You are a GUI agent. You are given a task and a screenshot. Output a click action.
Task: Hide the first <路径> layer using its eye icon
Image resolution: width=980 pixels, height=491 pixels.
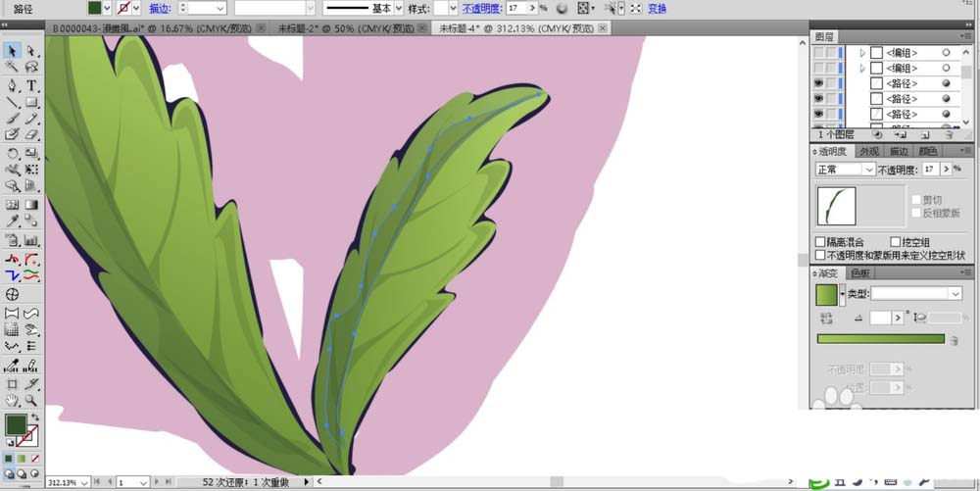click(x=818, y=83)
